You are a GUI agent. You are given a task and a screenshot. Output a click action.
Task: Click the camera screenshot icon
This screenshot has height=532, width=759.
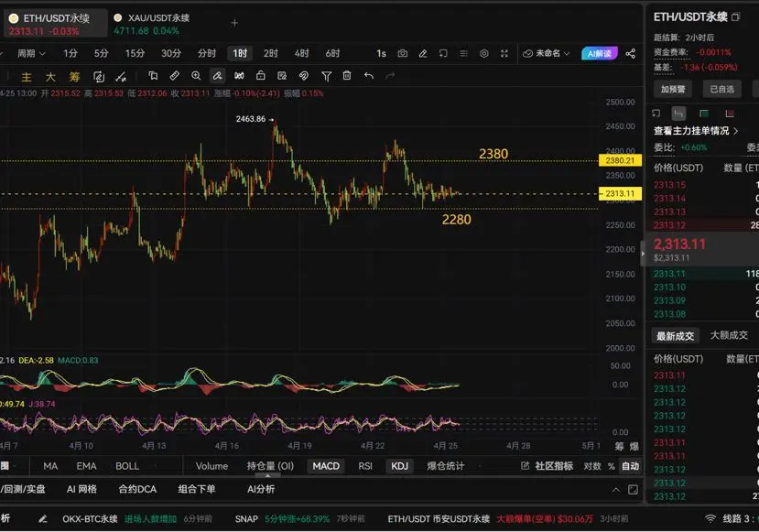(402, 53)
